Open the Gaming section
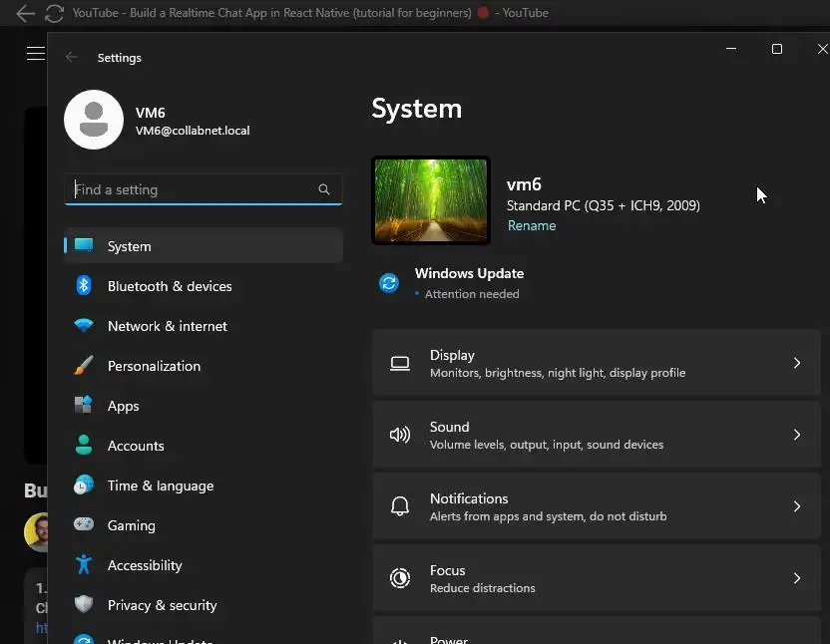 204,525
